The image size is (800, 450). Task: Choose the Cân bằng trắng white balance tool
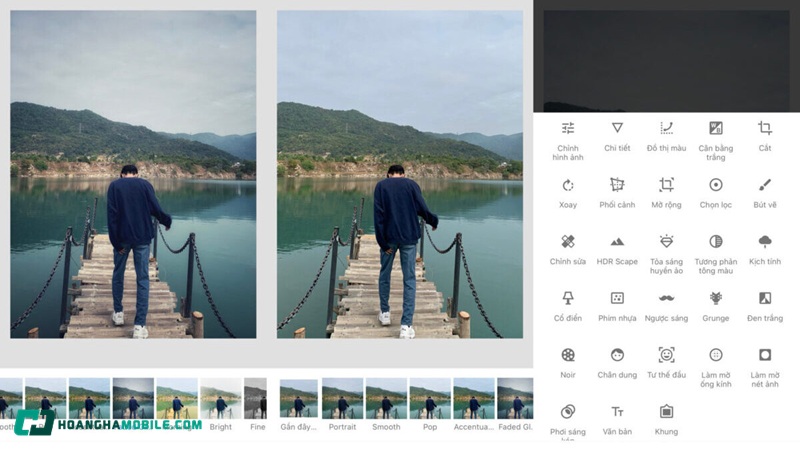pyautogui.click(x=715, y=140)
